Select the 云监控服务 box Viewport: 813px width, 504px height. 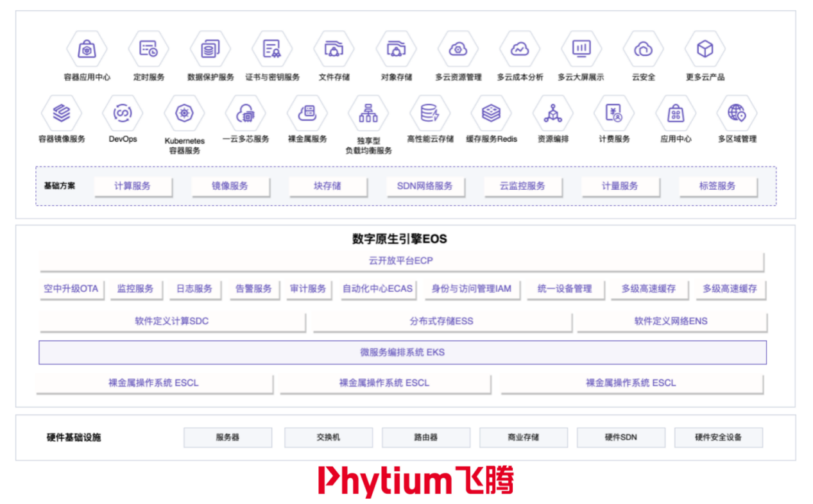pos(523,186)
